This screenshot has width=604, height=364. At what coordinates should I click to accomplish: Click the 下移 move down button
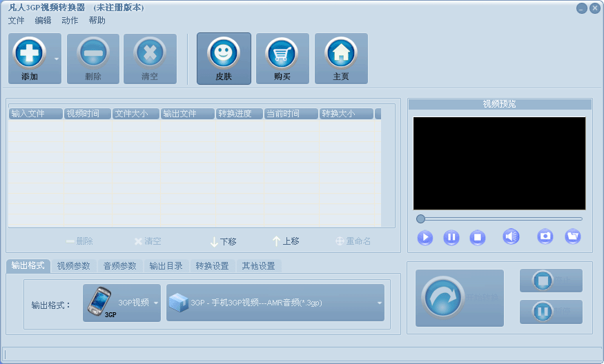[223, 241]
